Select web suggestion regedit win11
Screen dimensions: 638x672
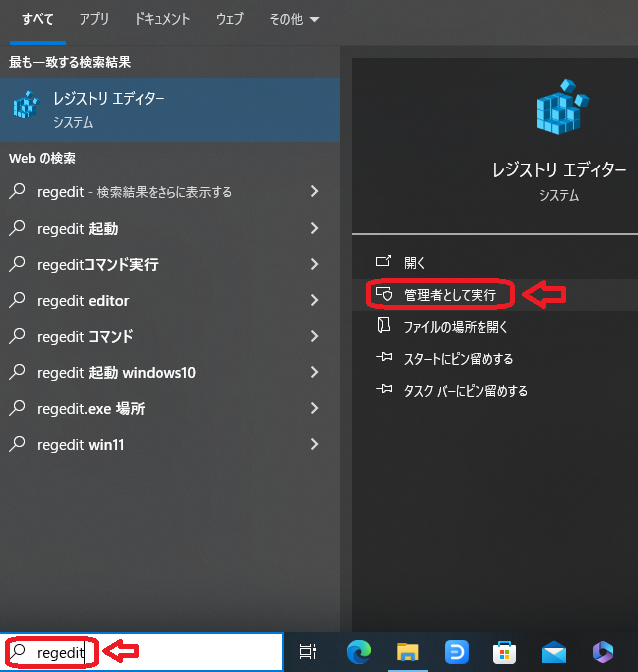(170, 445)
